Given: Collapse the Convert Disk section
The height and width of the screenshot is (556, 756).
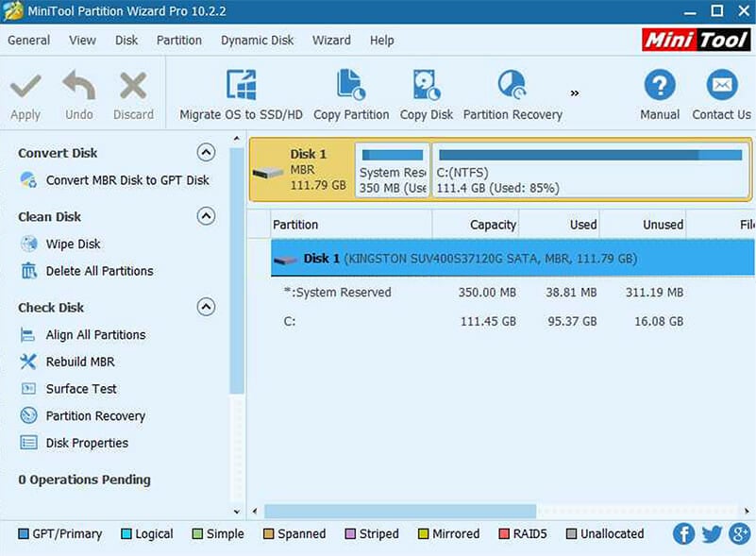Looking at the screenshot, I should tap(206, 152).
